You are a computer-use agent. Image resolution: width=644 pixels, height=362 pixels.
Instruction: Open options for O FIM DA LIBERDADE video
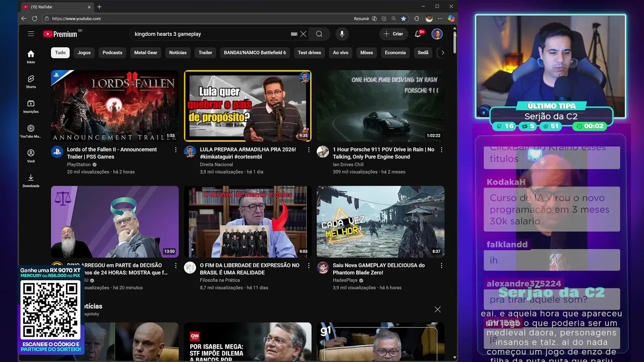(309, 265)
